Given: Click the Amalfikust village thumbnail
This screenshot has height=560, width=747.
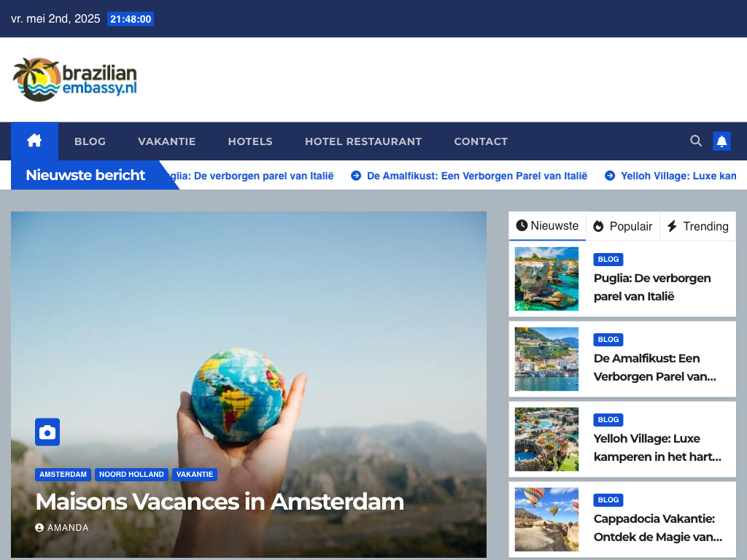Looking at the screenshot, I should click(x=546, y=359).
